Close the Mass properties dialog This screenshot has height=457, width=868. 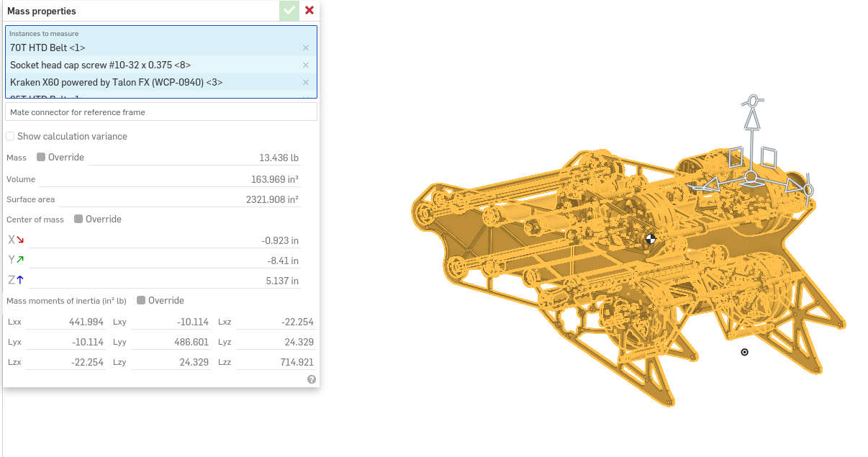(x=309, y=11)
